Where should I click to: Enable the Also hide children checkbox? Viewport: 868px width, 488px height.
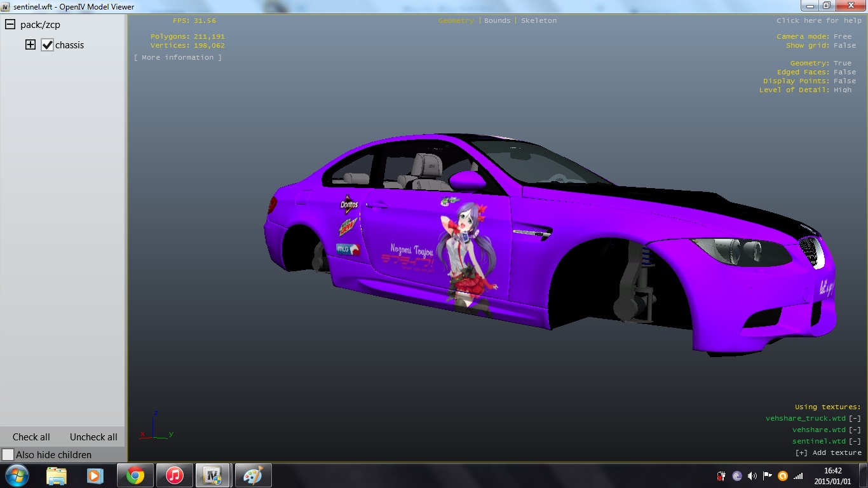tap(8, 454)
